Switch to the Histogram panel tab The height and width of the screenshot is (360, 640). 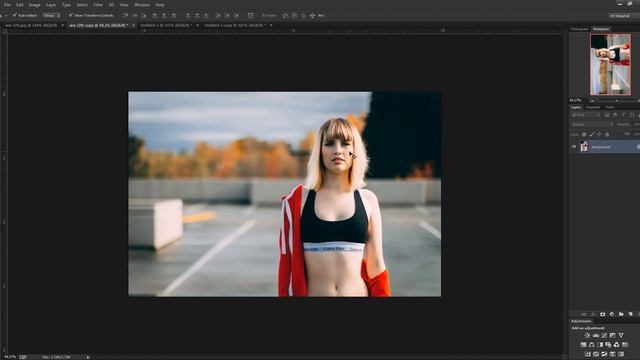(580, 29)
